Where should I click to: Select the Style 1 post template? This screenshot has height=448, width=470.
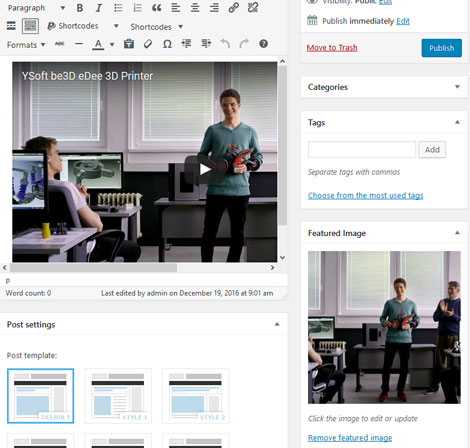[x=118, y=396]
